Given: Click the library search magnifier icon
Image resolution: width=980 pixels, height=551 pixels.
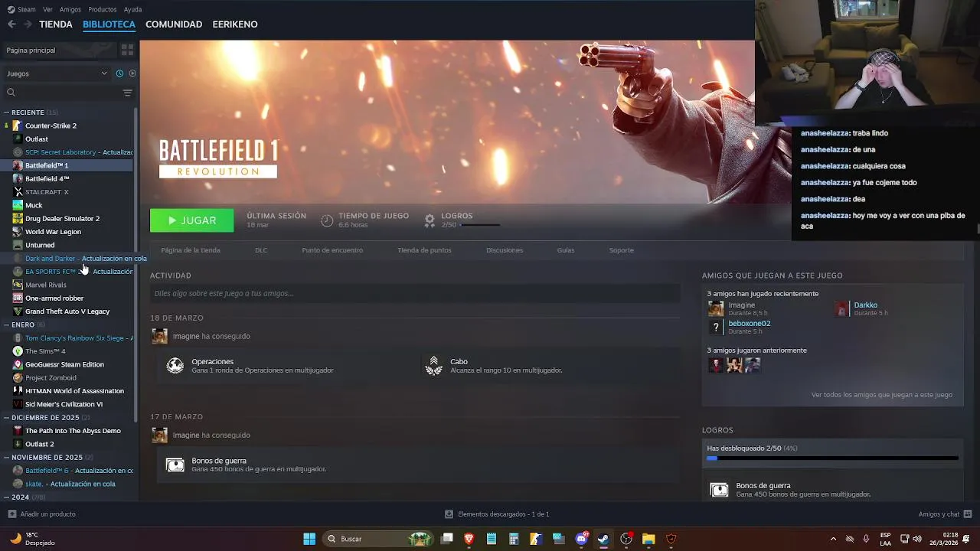Looking at the screenshot, I should coord(11,93).
